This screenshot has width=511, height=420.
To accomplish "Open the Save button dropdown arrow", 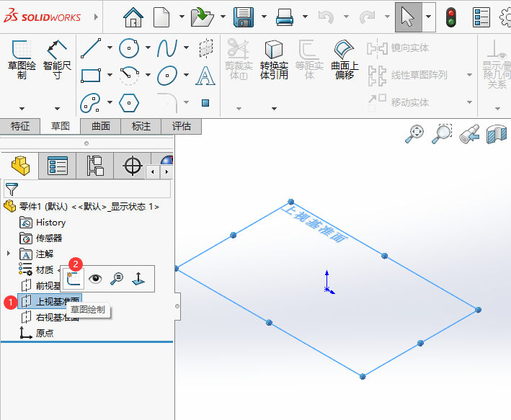I will pyautogui.click(x=264, y=17).
